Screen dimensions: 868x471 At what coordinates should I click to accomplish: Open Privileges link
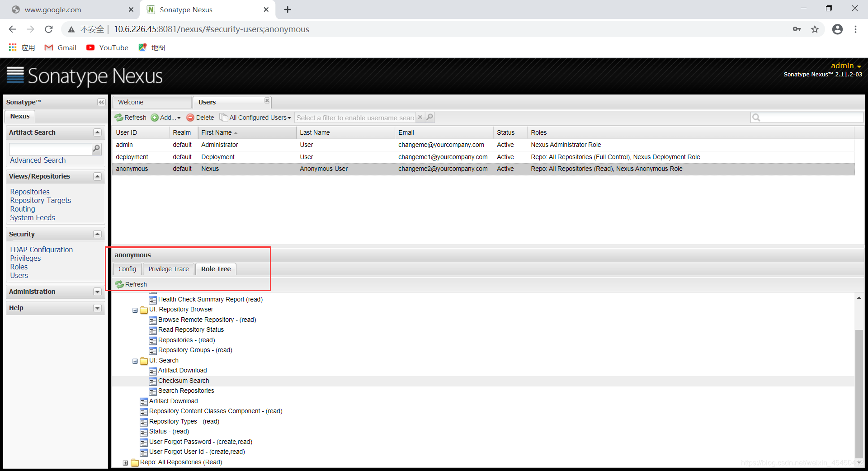pos(25,258)
